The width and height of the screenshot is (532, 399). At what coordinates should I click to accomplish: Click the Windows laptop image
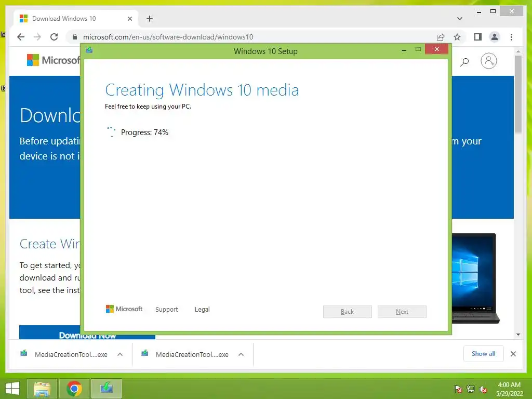[x=475, y=278]
